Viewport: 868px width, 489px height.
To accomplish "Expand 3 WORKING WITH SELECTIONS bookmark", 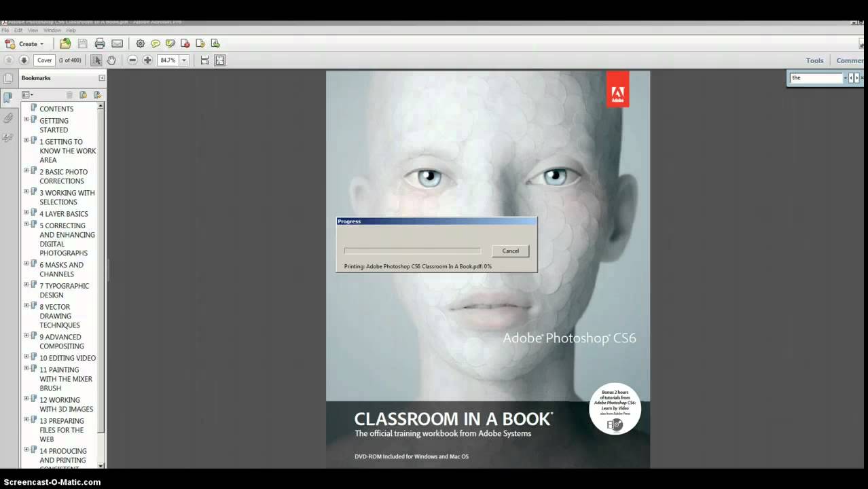I will point(26,191).
